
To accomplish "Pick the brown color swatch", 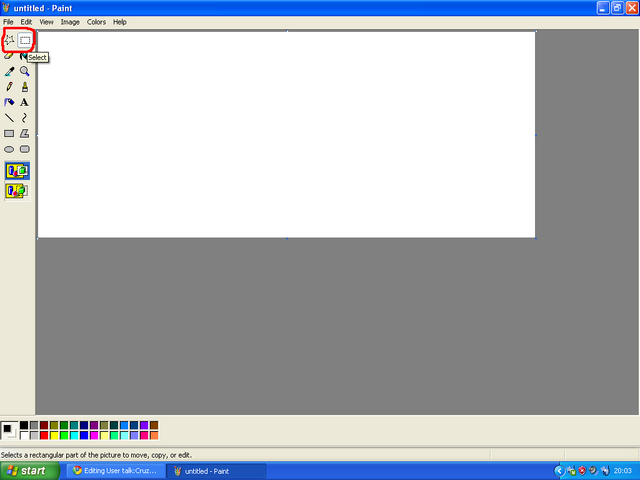I will click(154, 426).
